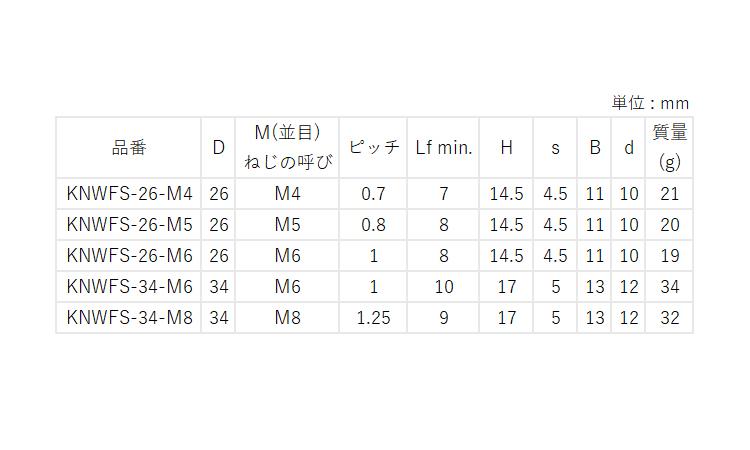
Task: Select the KNWFS-26-M5 part number cell
Action: (129, 225)
